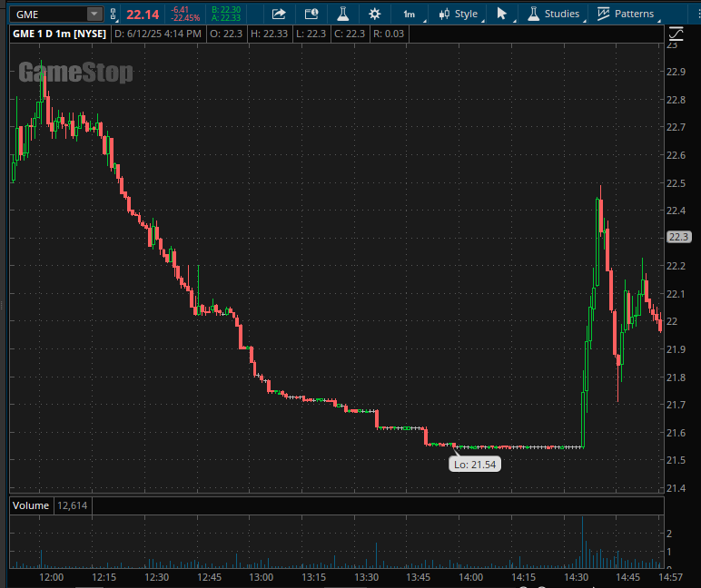Open the 1m timeframe selector
The image size is (701, 588).
tap(409, 15)
